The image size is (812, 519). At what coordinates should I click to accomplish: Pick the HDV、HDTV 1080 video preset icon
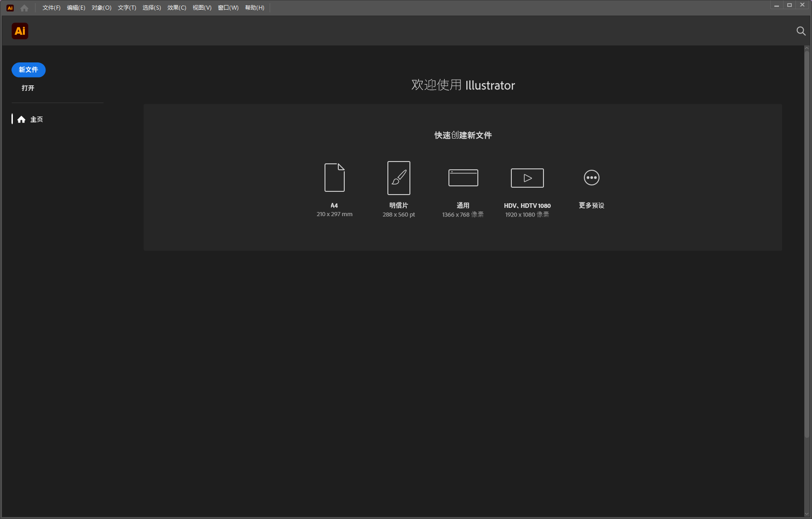527,178
